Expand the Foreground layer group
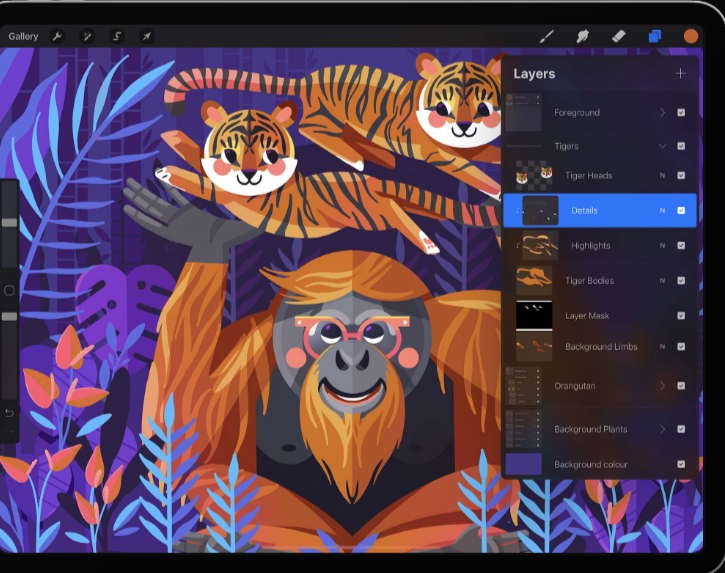 pos(662,113)
